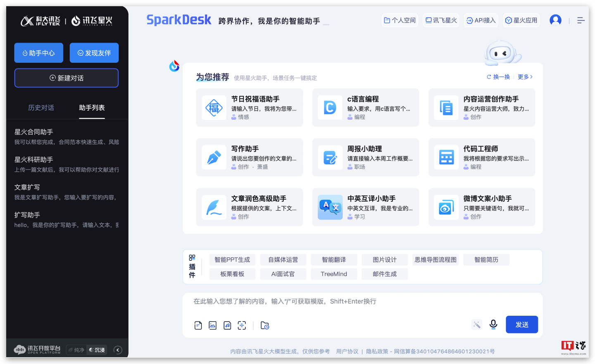Select the 智能PPT生成 plugin
Image resolution: width=595 pixels, height=364 pixels.
(232, 260)
